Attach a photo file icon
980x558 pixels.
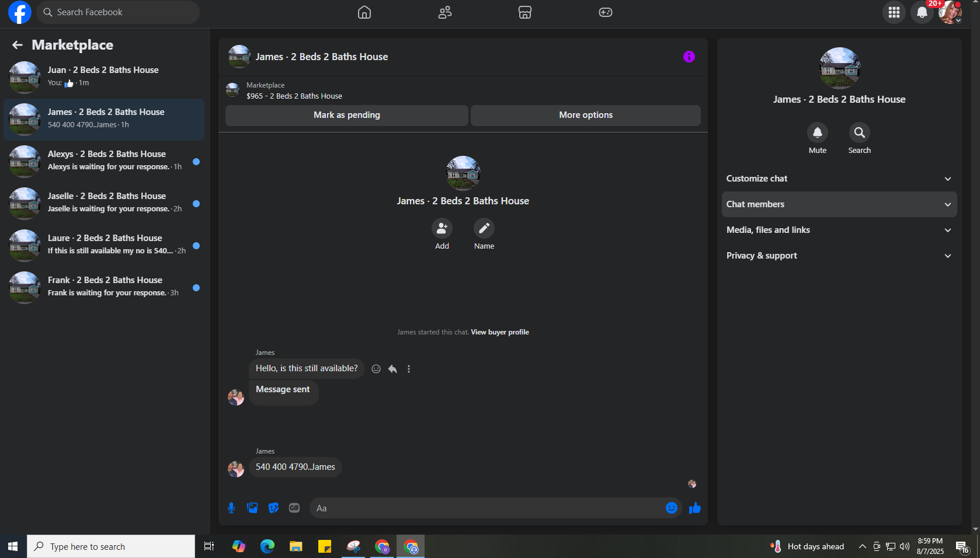pos(252,508)
